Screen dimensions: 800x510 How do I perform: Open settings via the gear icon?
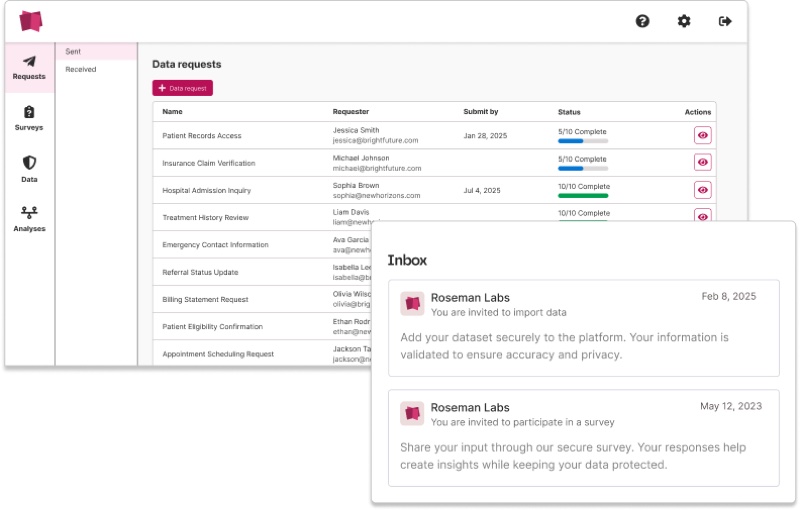coord(684,21)
